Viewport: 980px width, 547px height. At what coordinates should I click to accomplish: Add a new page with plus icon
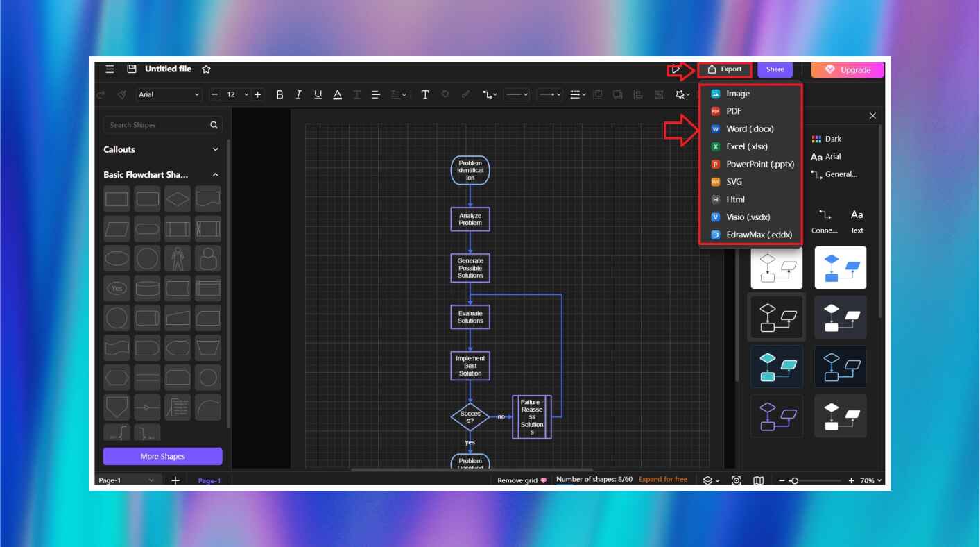coord(175,480)
